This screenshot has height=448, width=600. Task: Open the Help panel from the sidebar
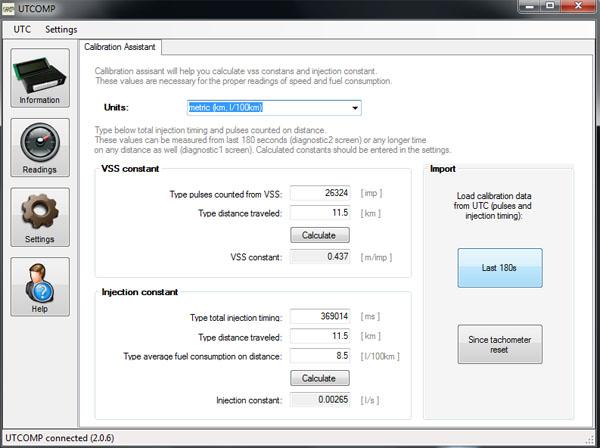click(40, 287)
